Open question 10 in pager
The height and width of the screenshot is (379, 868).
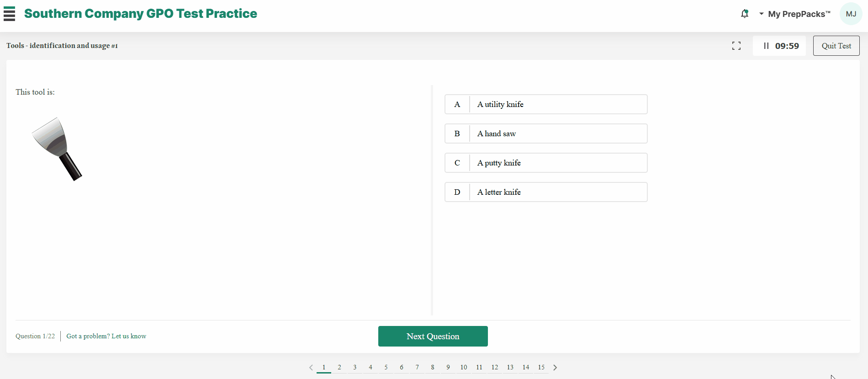pyautogui.click(x=464, y=368)
